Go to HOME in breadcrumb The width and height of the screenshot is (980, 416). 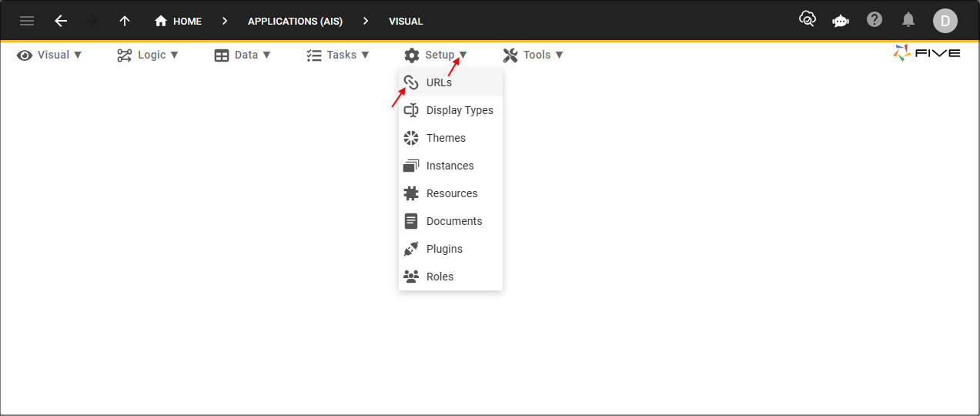(x=179, y=21)
